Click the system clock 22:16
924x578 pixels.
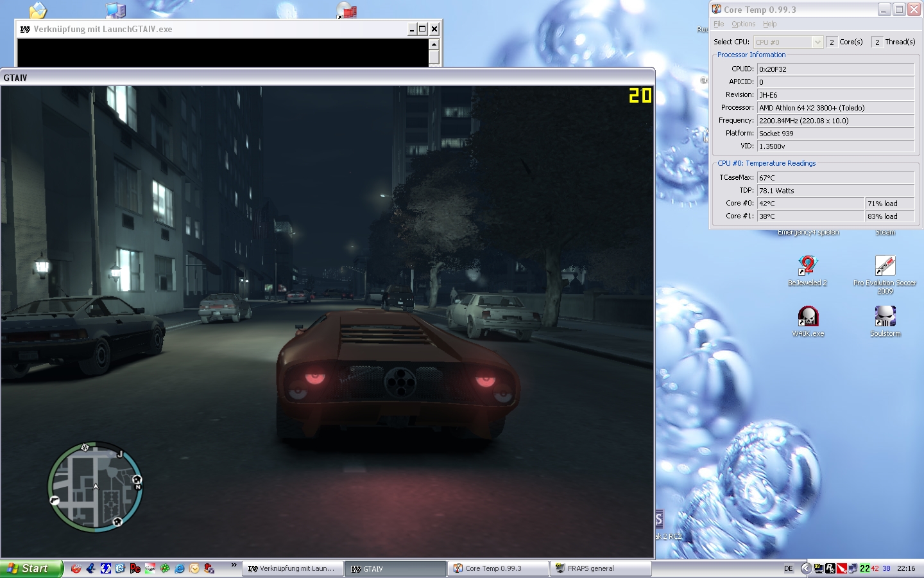(x=906, y=568)
